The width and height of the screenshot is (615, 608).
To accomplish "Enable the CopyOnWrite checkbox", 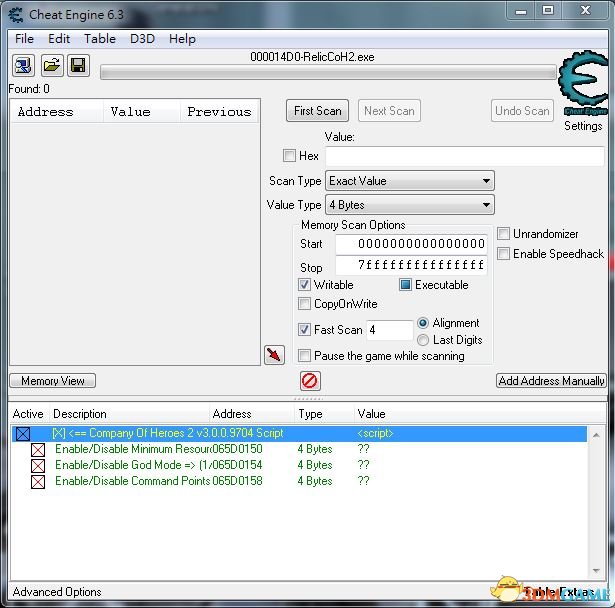I will 304,304.
